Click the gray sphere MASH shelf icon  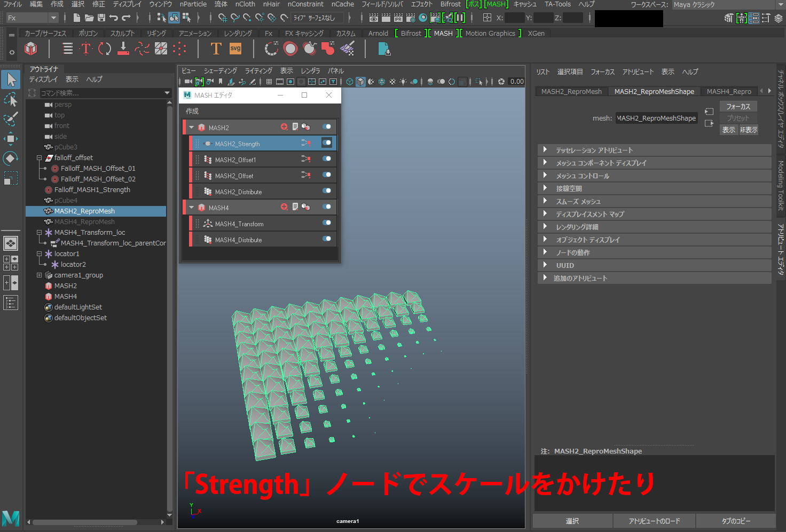[290, 49]
